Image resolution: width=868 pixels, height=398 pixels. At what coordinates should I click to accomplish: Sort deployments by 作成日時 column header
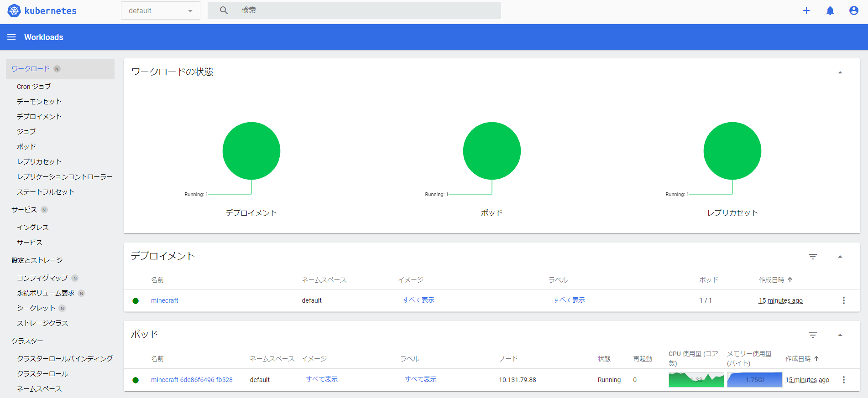(x=771, y=280)
